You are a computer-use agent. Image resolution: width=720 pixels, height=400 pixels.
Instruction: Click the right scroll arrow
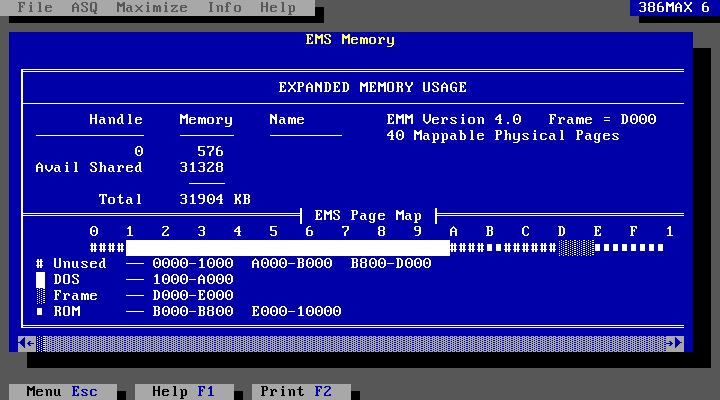675,343
